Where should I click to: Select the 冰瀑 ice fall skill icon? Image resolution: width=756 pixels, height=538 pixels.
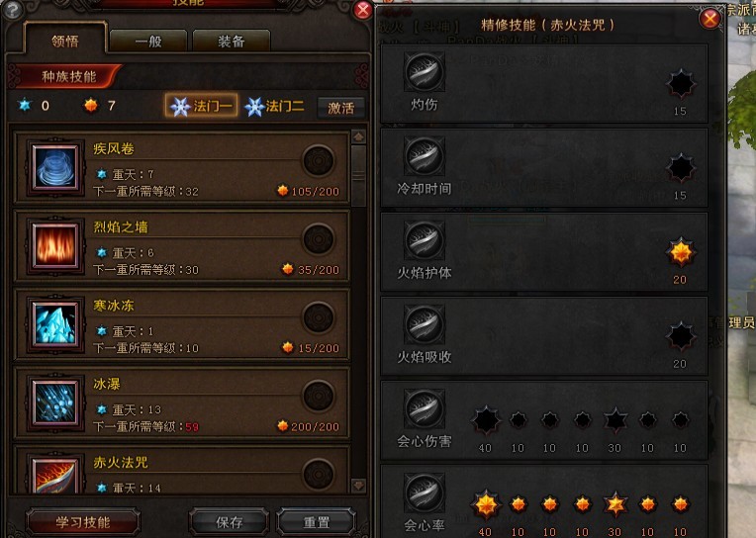point(55,403)
